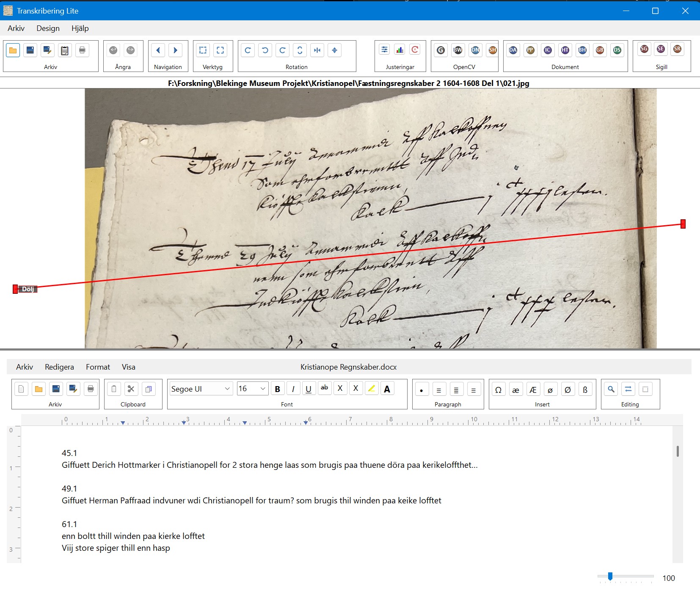700x591 pixels.
Task: Go to the next image in Navigation
Action: tap(176, 50)
